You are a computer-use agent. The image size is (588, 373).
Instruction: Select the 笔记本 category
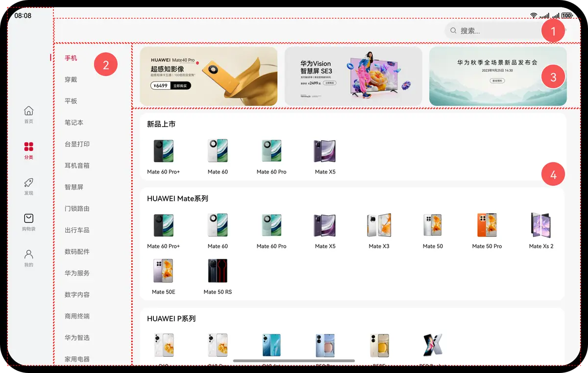[x=74, y=123]
